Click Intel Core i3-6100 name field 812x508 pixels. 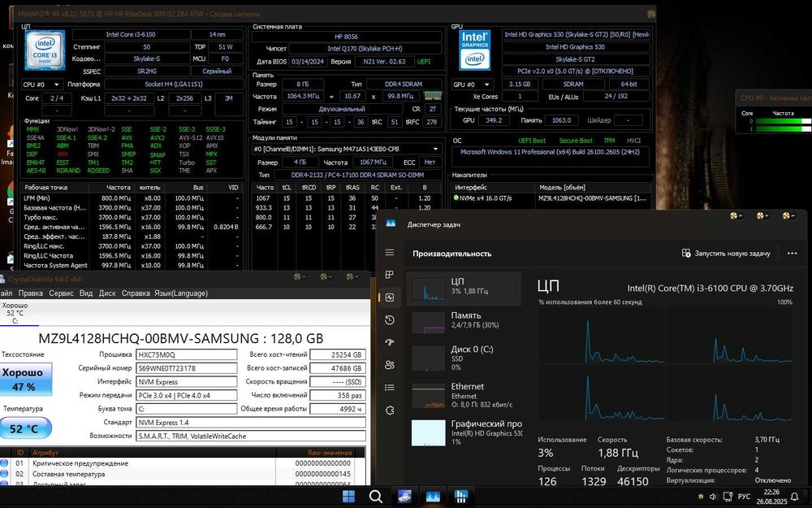coord(131,34)
